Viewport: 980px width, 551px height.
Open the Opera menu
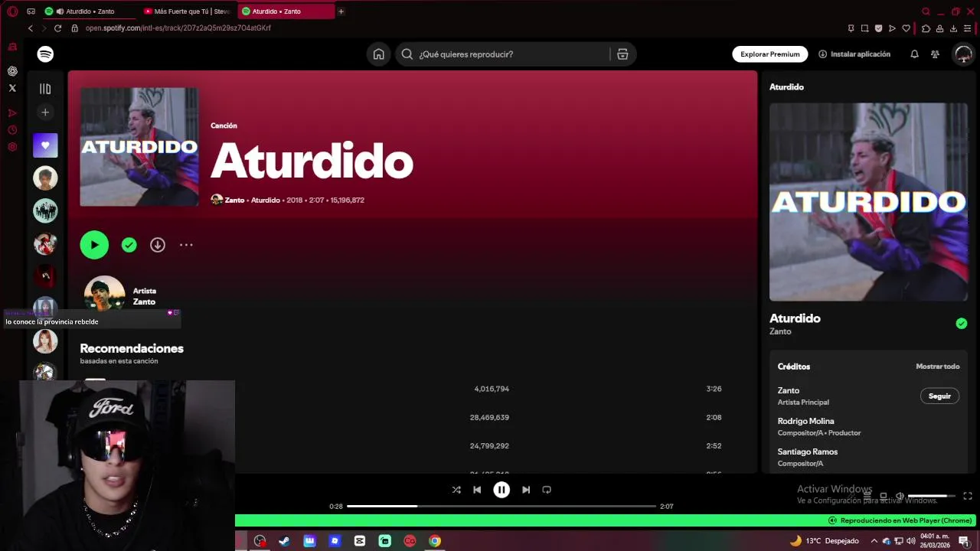(12, 11)
